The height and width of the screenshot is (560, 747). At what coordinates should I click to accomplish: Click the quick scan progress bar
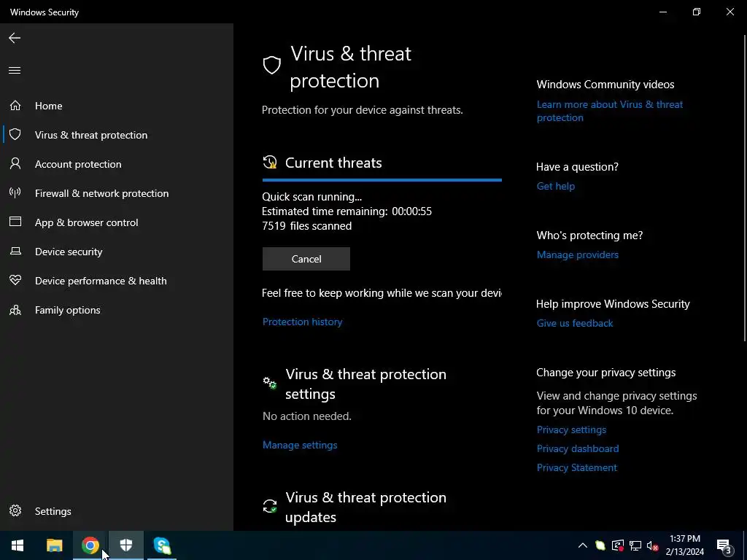382,180
